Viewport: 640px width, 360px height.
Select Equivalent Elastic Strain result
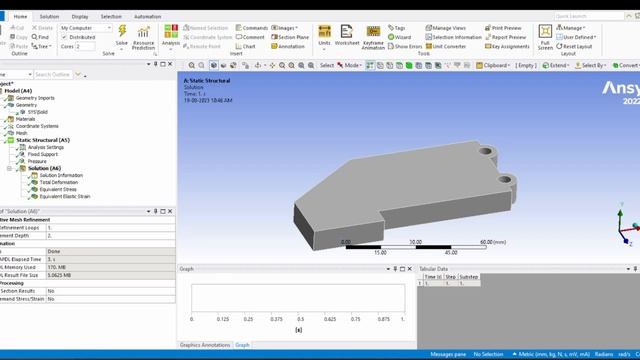64,196
